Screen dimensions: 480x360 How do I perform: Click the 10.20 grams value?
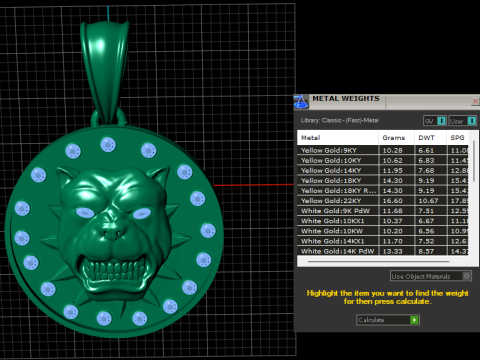click(393, 231)
